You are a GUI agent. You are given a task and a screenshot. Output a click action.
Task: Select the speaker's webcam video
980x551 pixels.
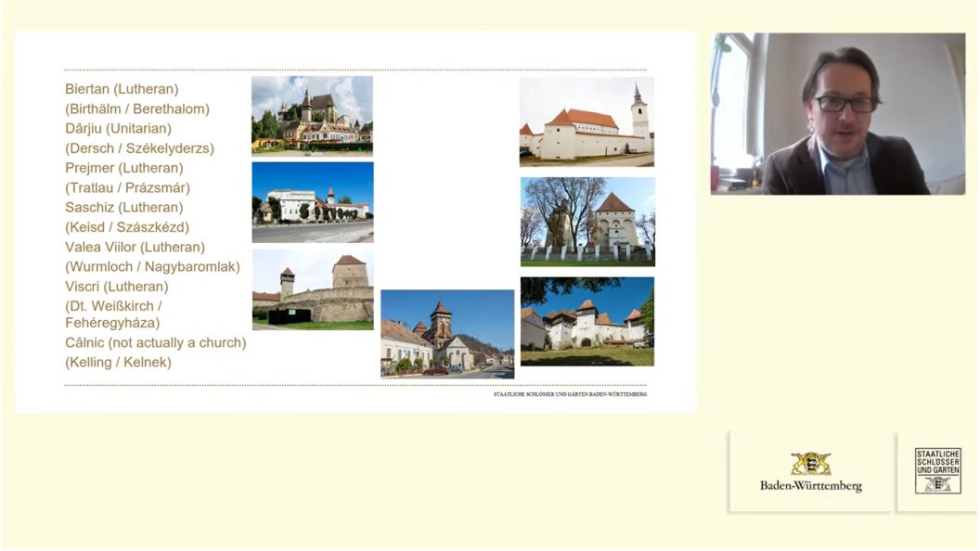(838, 114)
